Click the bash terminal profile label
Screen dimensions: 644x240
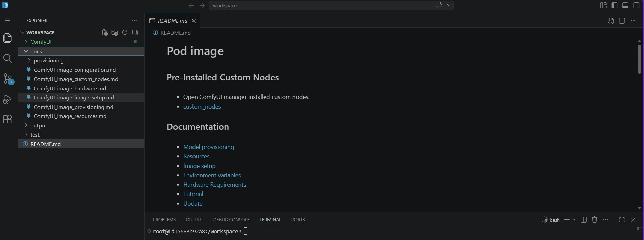coord(551,220)
